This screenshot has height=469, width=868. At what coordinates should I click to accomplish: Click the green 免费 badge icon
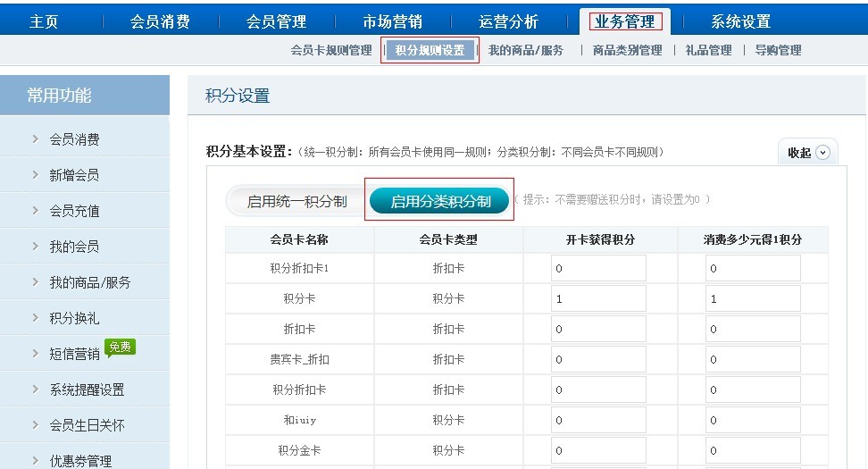click(x=120, y=348)
